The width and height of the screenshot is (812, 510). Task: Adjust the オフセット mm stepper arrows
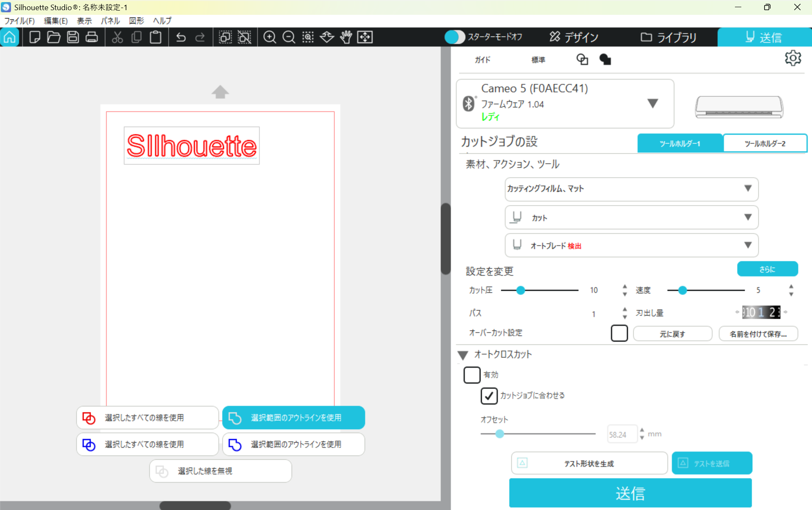642,434
